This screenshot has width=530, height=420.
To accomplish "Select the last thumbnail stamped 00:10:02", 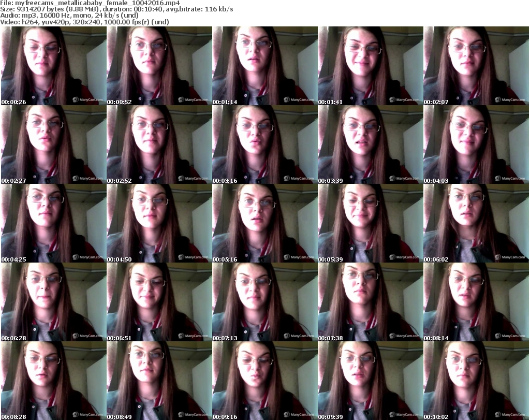I will (x=476, y=381).
